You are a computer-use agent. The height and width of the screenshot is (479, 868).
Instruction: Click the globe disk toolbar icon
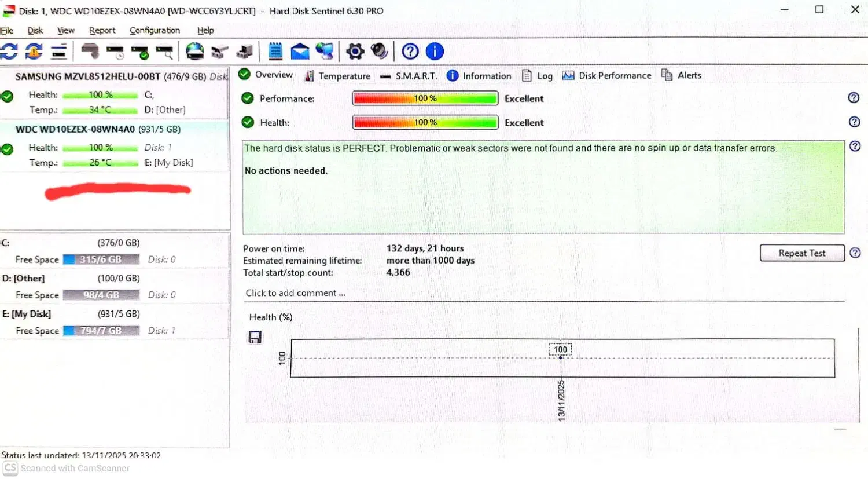(195, 52)
